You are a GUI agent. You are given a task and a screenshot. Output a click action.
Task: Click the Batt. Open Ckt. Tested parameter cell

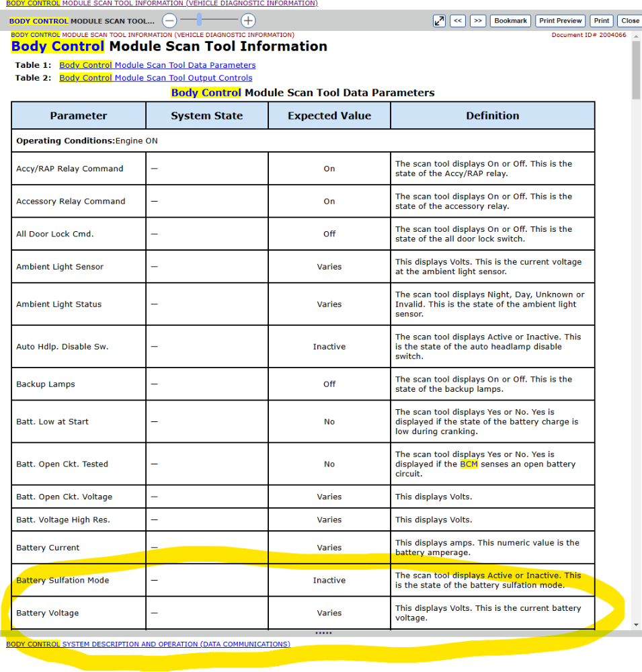click(79, 464)
